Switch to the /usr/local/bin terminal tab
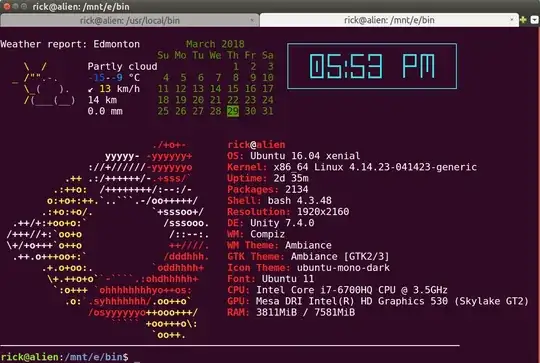Image resolution: width=540 pixels, height=363 pixels. coord(130,20)
